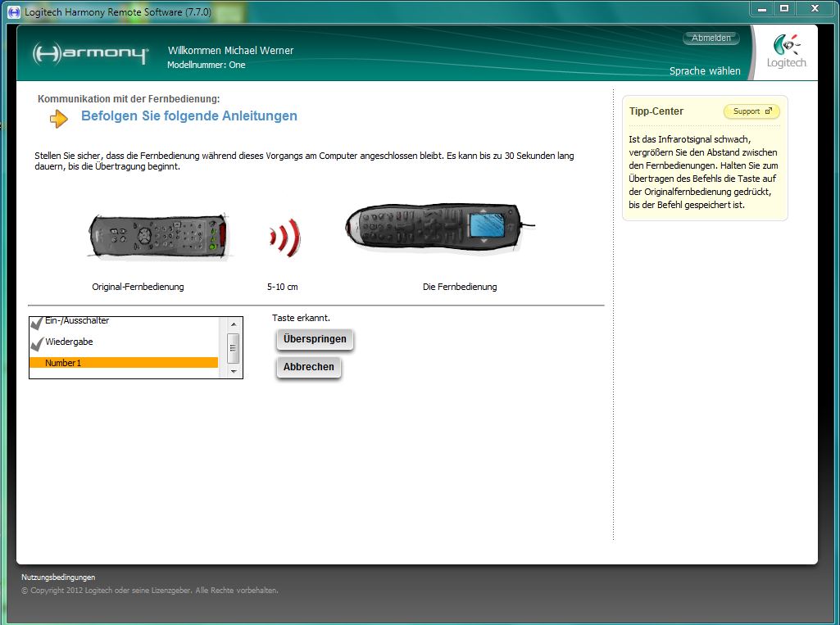
Task: Select the Number1 list entry
Action: [124, 363]
